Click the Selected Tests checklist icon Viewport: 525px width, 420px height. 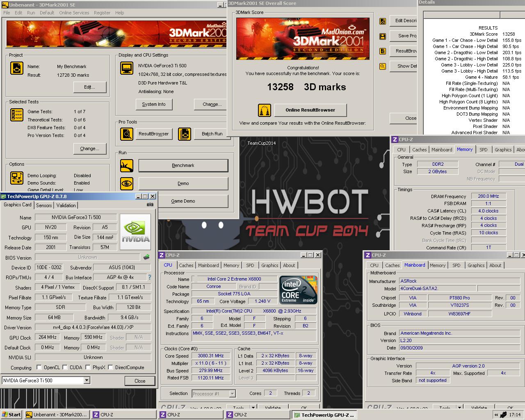17,115
